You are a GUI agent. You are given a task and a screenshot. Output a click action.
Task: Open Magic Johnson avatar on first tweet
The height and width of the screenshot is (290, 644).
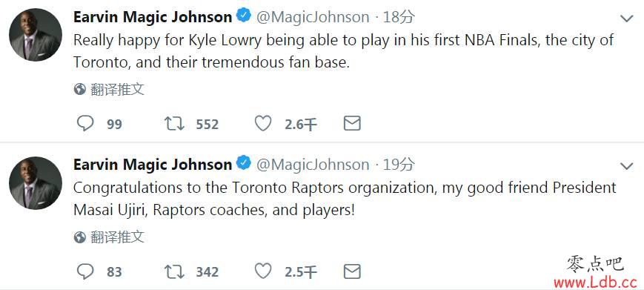pyautogui.click(x=36, y=35)
